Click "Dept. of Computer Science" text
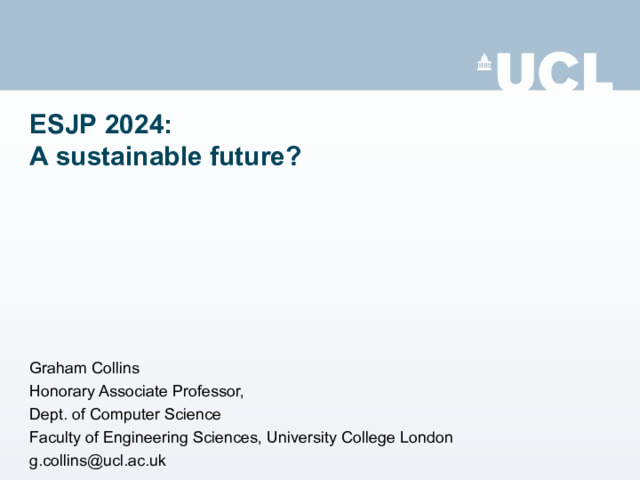640x480 pixels. [125, 414]
